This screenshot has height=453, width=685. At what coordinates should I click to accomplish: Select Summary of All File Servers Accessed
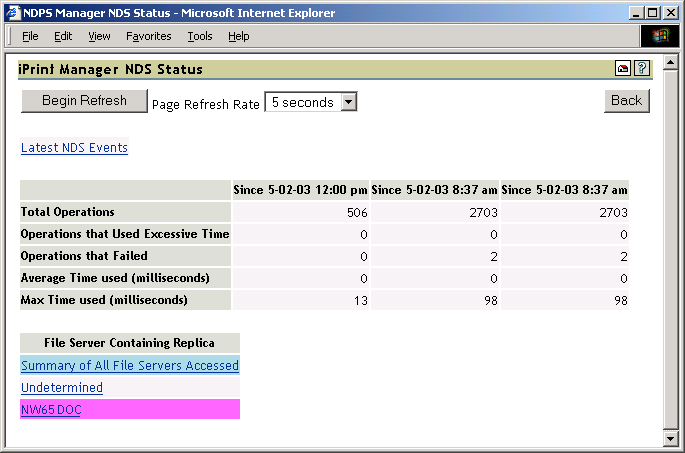tap(130, 366)
